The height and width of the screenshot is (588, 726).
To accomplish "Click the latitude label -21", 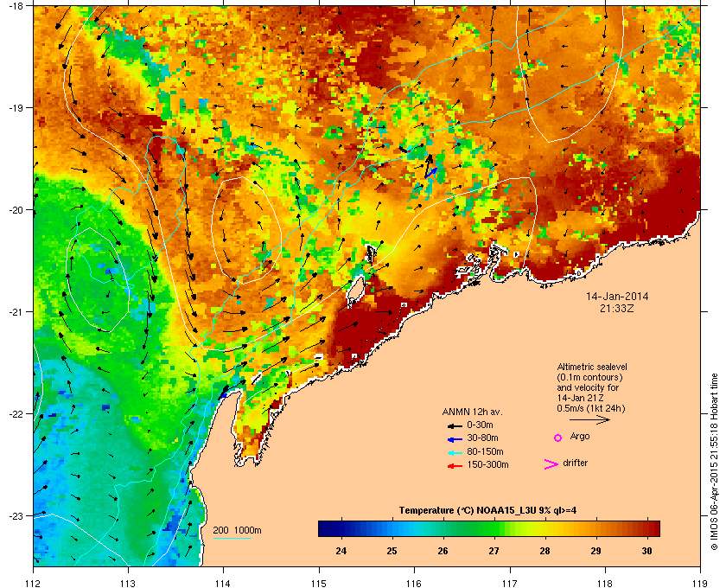I will pos(16,312).
